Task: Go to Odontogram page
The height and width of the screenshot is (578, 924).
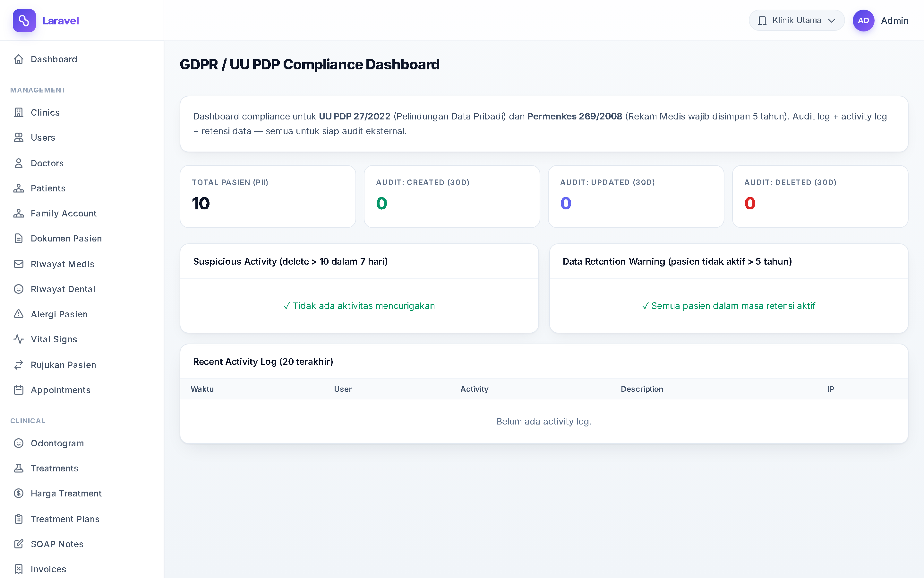Action: 82,443
